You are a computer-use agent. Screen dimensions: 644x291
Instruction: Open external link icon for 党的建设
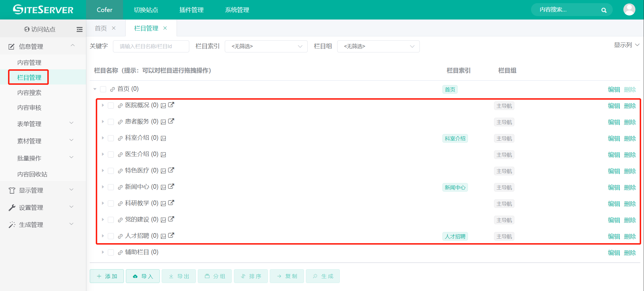(171, 219)
